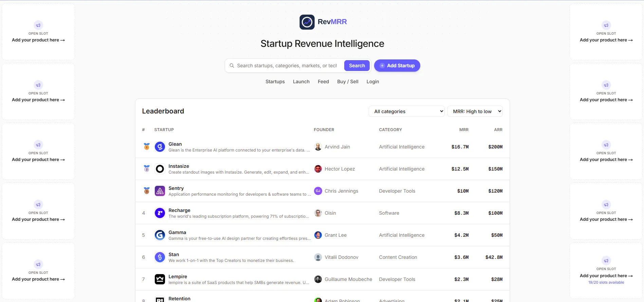This screenshot has height=302, width=644.
Task: Focus the startup search input field
Action: click(287, 66)
